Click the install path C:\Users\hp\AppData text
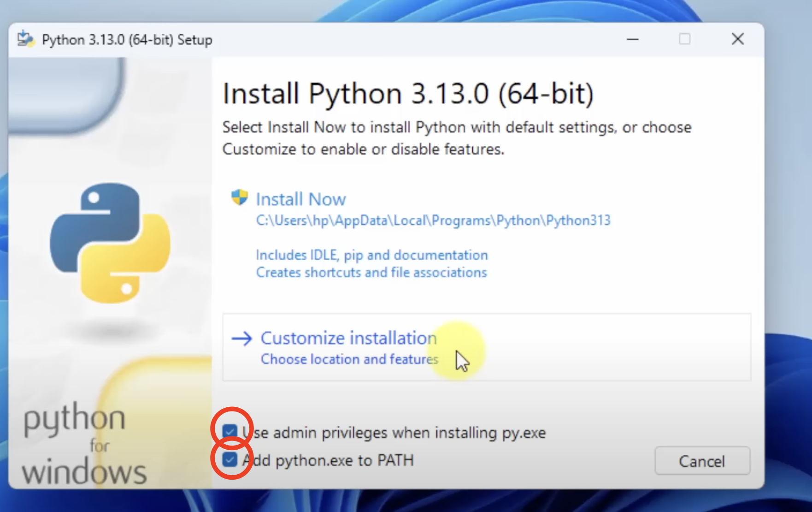 tap(433, 220)
